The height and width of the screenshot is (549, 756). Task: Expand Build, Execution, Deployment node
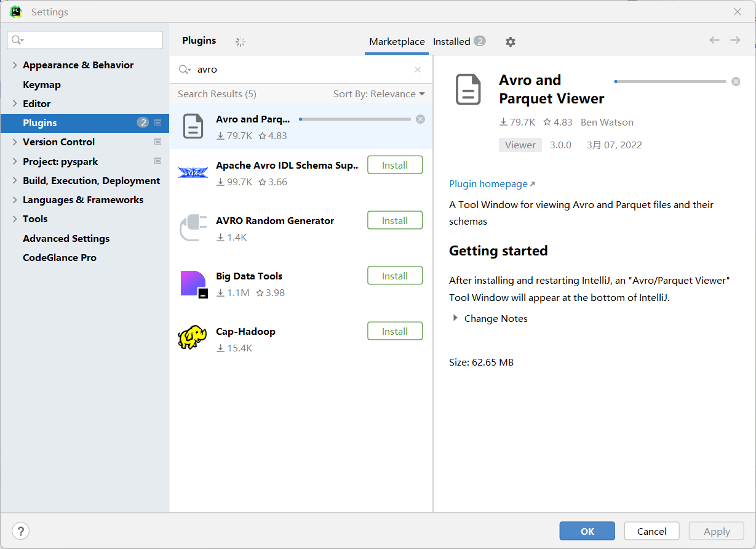[x=15, y=180]
